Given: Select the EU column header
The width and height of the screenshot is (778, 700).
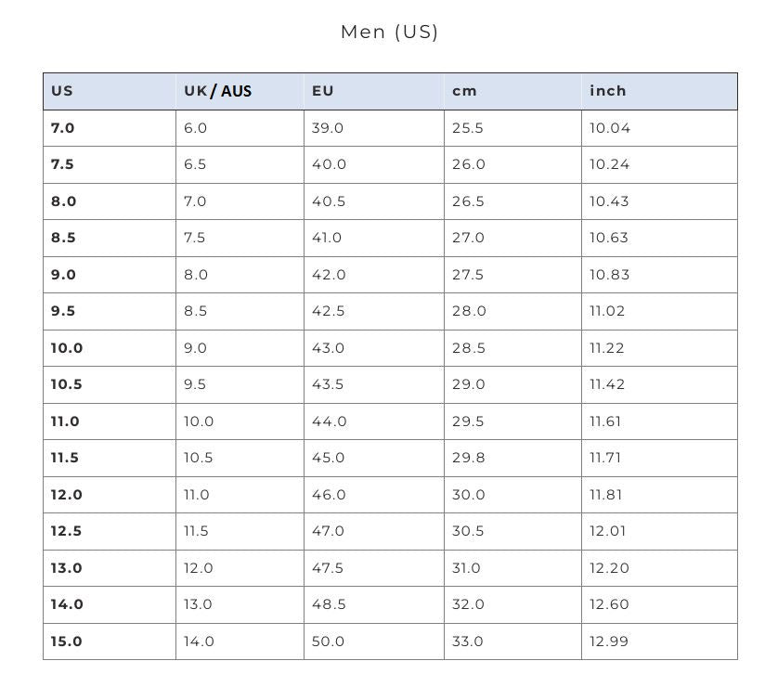Looking at the screenshot, I should (323, 91).
